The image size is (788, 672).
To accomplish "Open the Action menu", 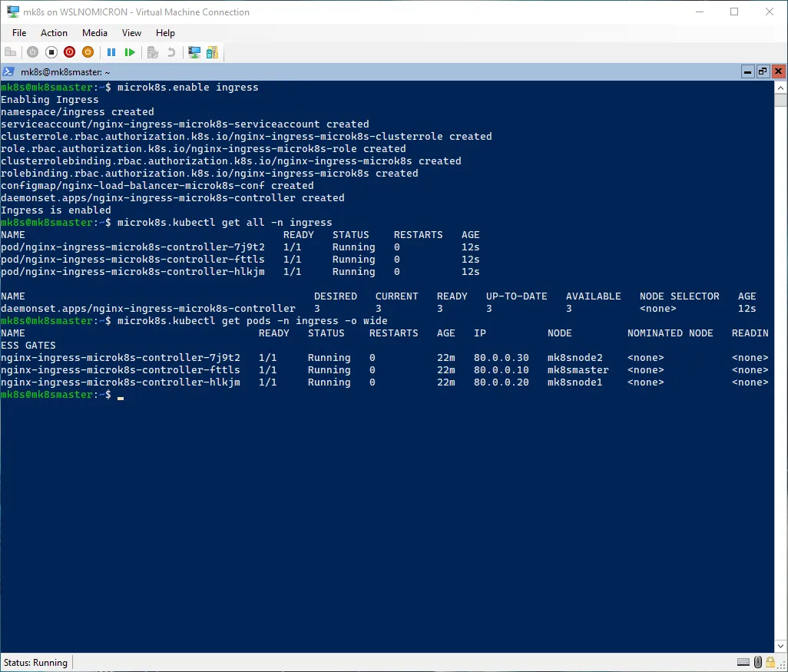I will click(x=54, y=33).
